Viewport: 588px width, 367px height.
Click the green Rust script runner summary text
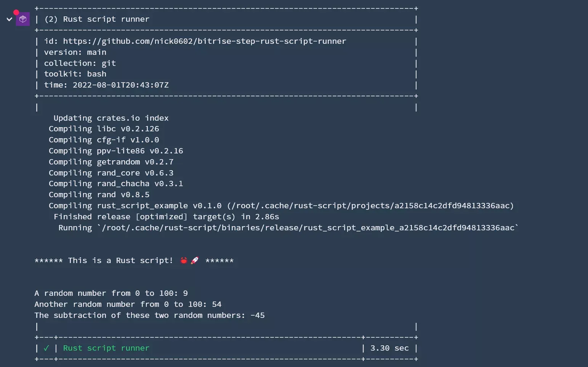(x=106, y=348)
